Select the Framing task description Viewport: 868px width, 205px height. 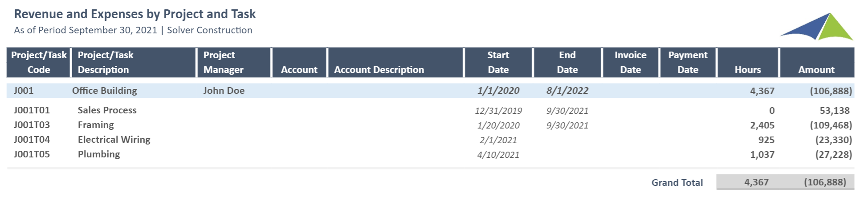click(x=96, y=125)
